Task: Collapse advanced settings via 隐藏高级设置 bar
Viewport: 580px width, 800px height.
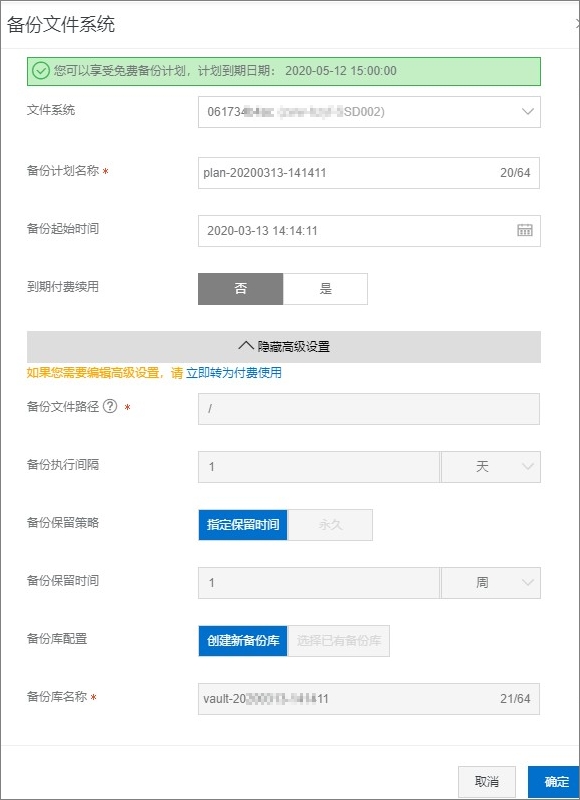Action: point(284,347)
